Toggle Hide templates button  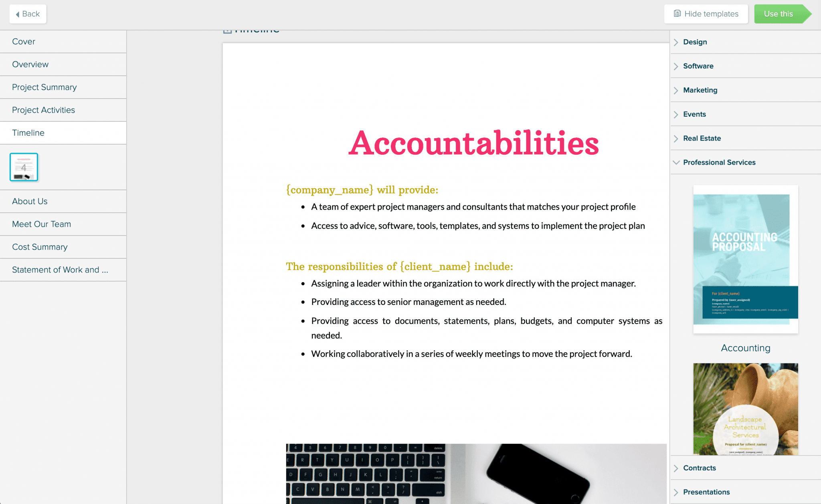coord(707,14)
